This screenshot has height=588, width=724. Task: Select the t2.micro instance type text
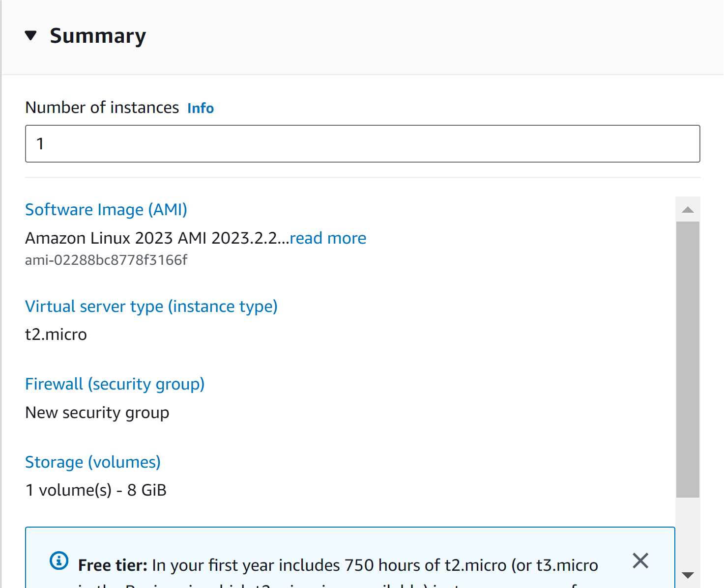pos(56,335)
